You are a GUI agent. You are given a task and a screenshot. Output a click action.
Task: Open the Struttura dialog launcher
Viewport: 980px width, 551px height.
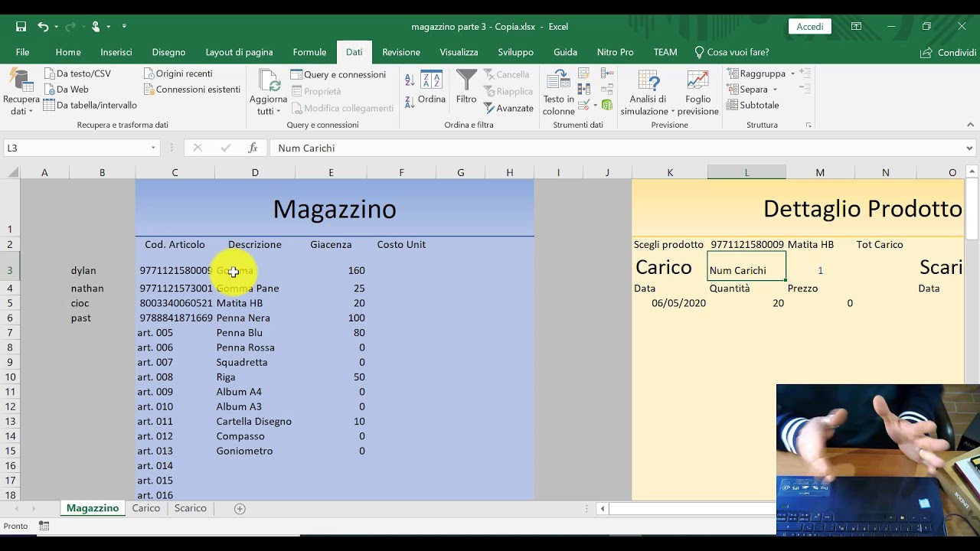coord(808,125)
